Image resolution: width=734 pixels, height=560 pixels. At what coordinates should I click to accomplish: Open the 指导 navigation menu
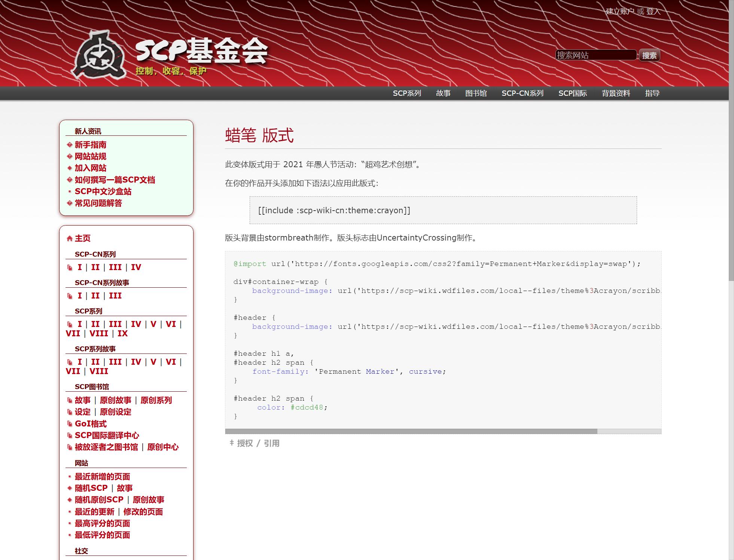pyautogui.click(x=652, y=93)
